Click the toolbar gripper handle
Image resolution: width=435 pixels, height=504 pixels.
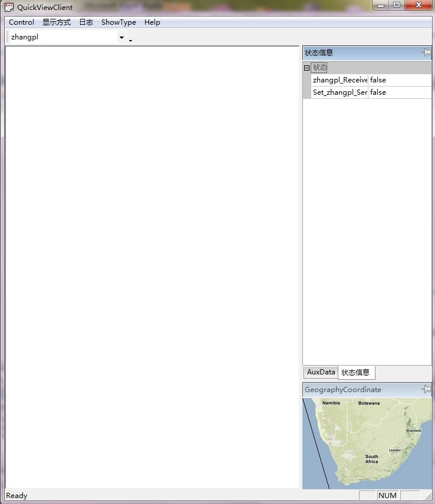(8, 37)
